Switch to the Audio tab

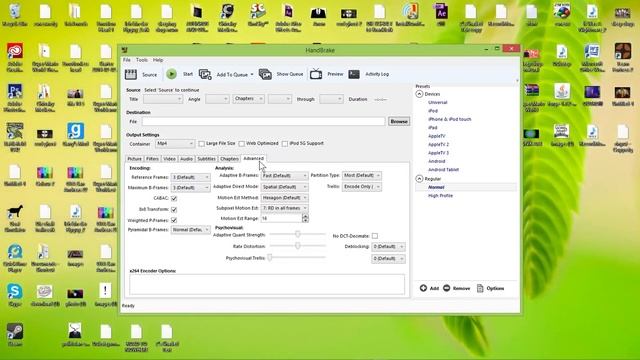tap(187, 159)
